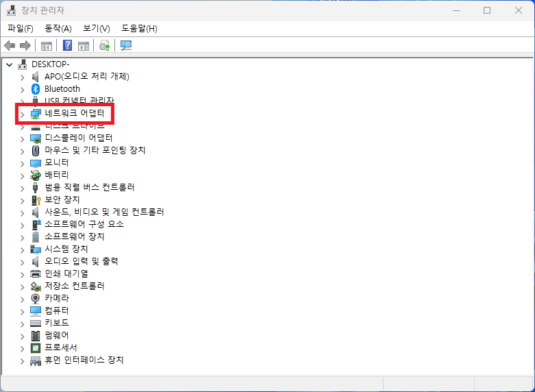Screen dimensions: 535x392
Task: Expand the 프로세서 node chevron
Action: 22,349
